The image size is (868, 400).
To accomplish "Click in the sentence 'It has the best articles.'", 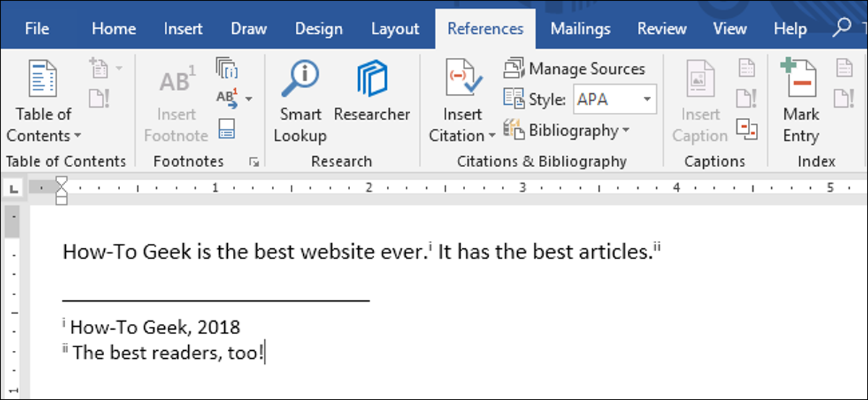I will (x=545, y=252).
